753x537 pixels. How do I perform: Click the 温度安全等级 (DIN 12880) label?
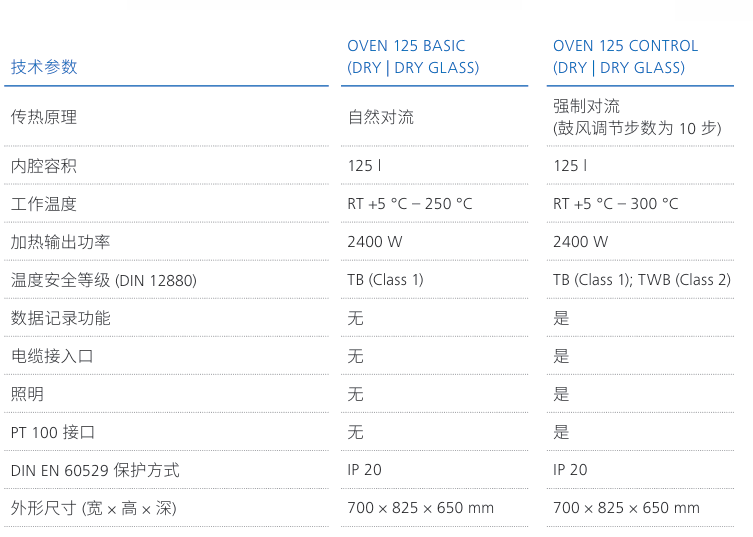tap(103, 280)
